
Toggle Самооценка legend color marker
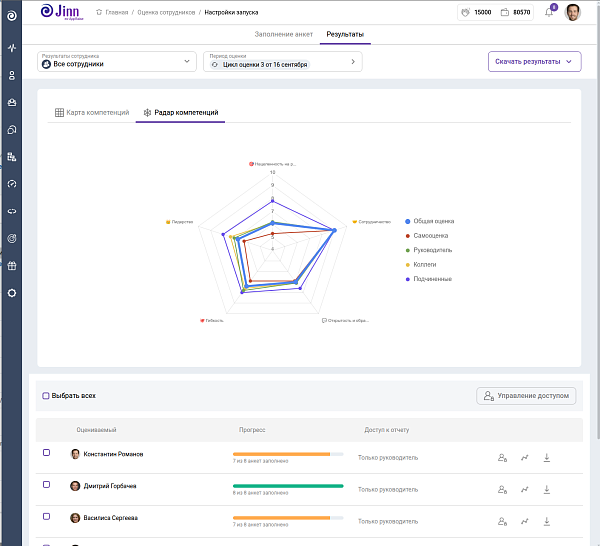pos(408,236)
